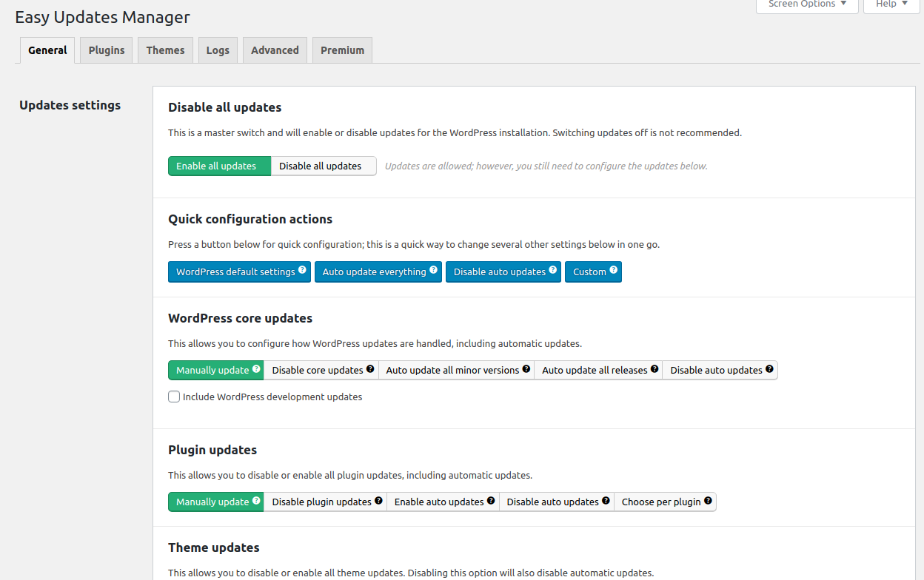Choose Auto update all releases

click(x=598, y=370)
